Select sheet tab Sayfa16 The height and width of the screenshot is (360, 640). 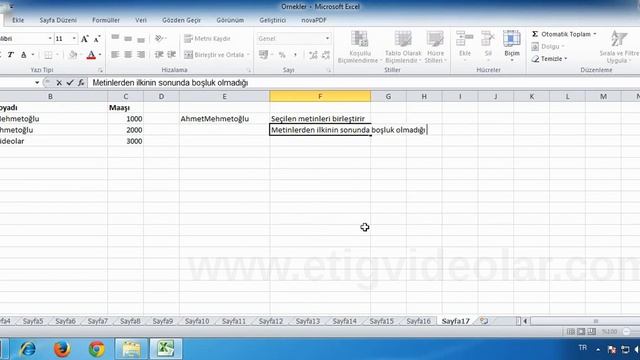pos(418,321)
